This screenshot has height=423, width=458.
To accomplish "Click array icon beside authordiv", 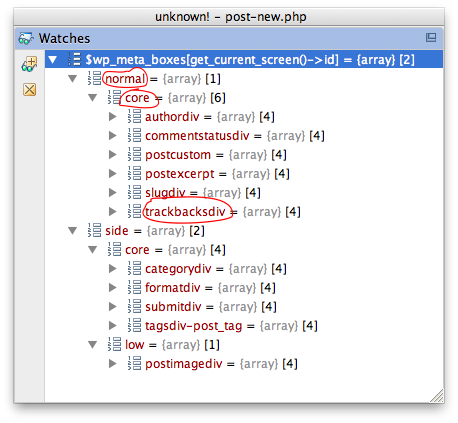I will [x=134, y=116].
